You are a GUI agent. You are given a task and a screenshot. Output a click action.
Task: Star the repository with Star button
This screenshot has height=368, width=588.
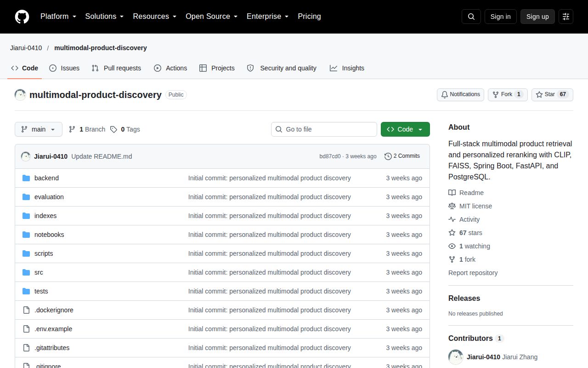coord(552,94)
